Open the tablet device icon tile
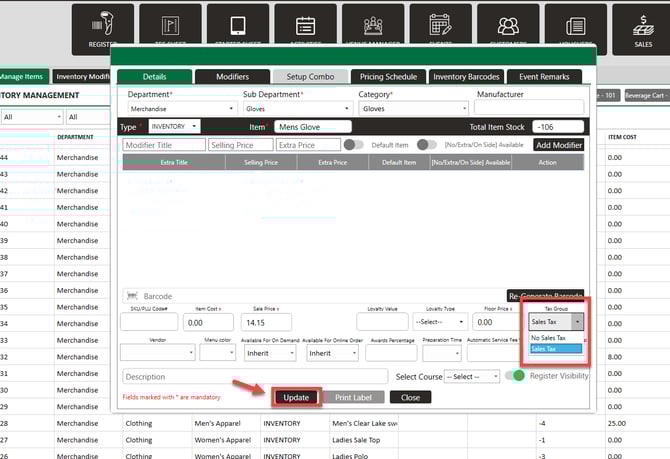 (238, 29)
